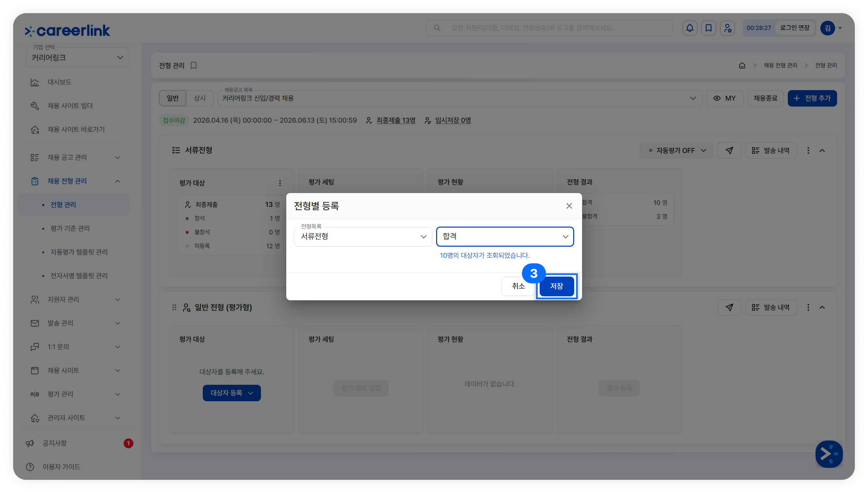The image size is (868, 493).
Task: Toggle the MY view filter
Action: tap(725, 98)
